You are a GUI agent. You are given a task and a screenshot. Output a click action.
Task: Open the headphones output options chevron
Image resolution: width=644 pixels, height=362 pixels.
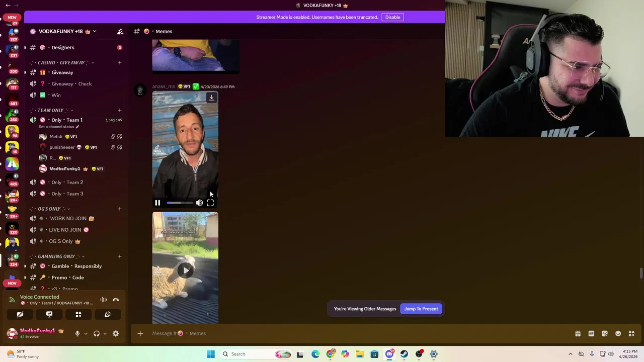tap(105, 333)
